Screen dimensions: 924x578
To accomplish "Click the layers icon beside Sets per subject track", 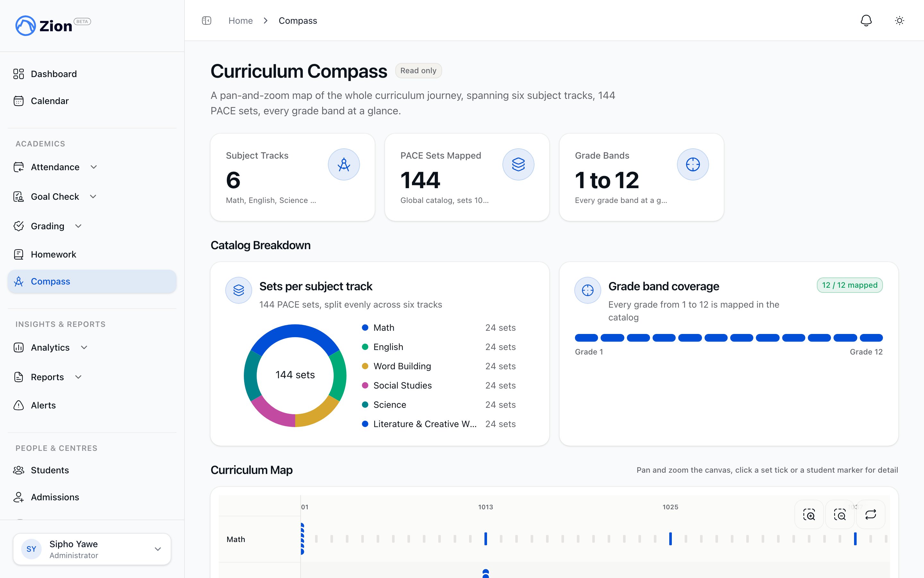I will pyautogui.click(x=239, y=290).
